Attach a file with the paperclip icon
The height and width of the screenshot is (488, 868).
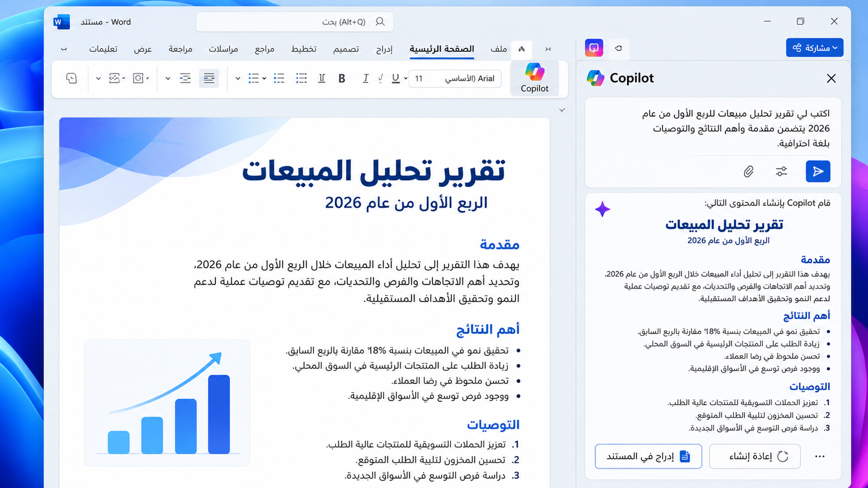[x=749, y=172]
